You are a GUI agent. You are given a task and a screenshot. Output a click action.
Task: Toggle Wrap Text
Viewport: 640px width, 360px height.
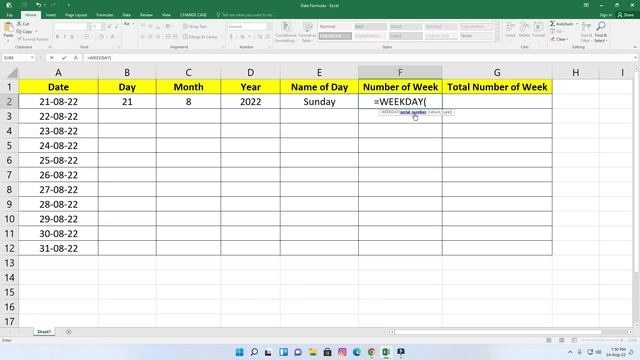point(195,27)
